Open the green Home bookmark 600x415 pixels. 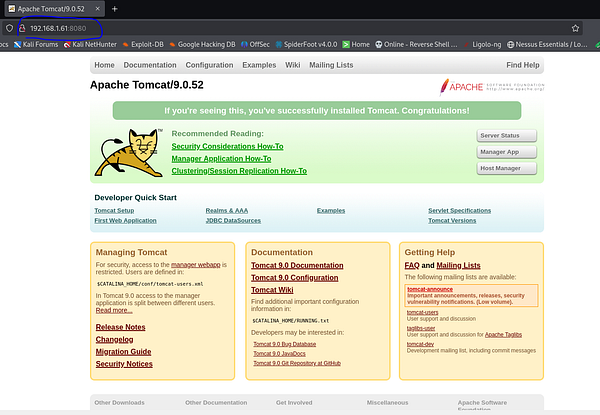click(356, 44)
